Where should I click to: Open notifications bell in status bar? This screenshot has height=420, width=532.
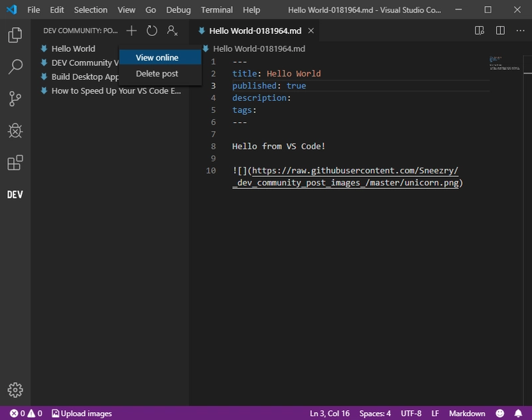coord(519,413)
